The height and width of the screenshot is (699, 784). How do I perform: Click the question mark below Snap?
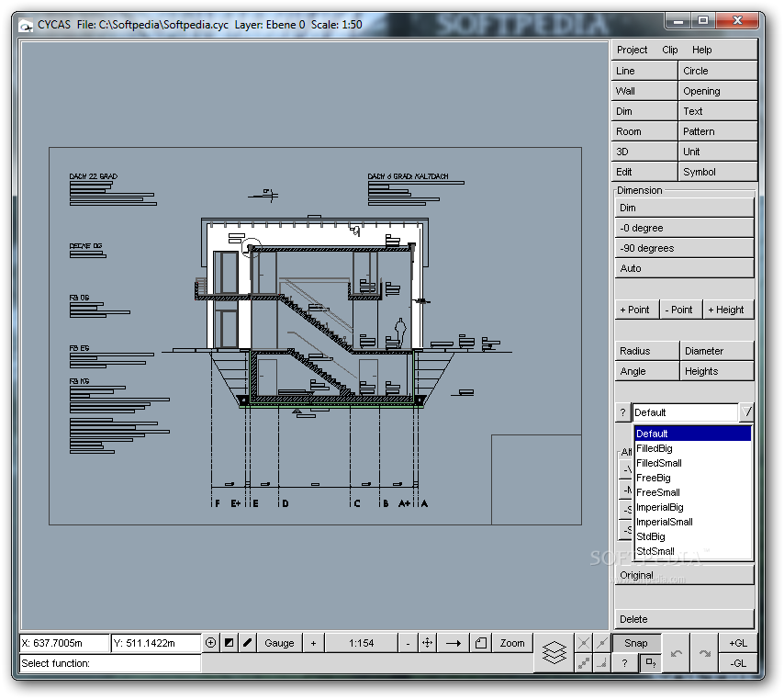click(624, 663)
